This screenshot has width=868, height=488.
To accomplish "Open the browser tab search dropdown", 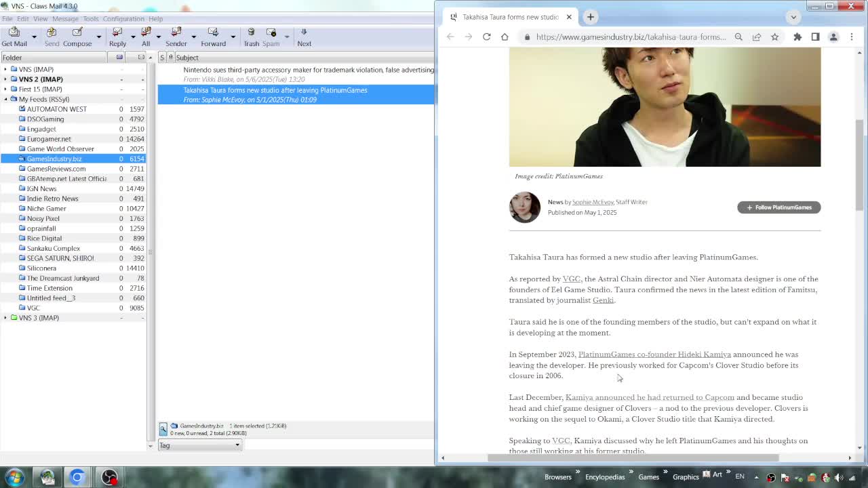I will point(793,17).
